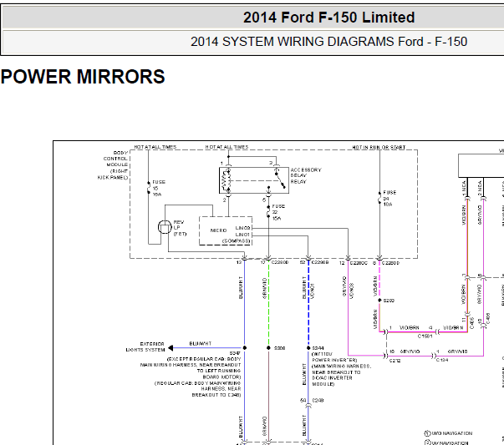Image resolution: width=504 pixels, height=445 pixels.
Task: Click 'C2280D' label beside pin 8
Action: click(x=390, y=263)
